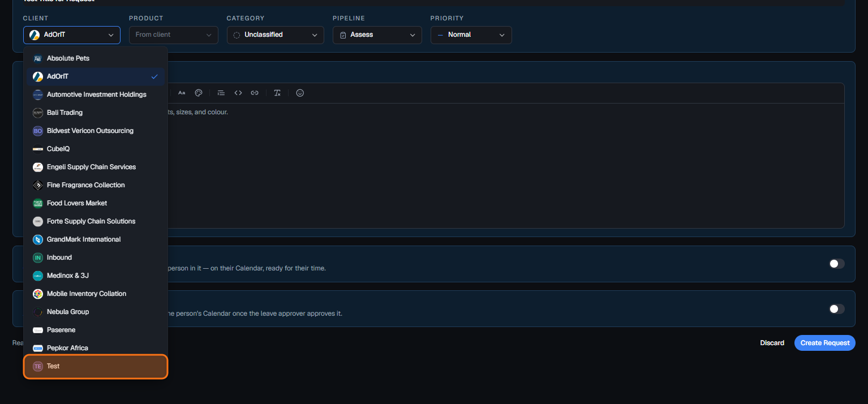This screenshot has width=868, height=404.
Task: Click the Create Request button
Action: pyautogui.click(x=825, y=343)
